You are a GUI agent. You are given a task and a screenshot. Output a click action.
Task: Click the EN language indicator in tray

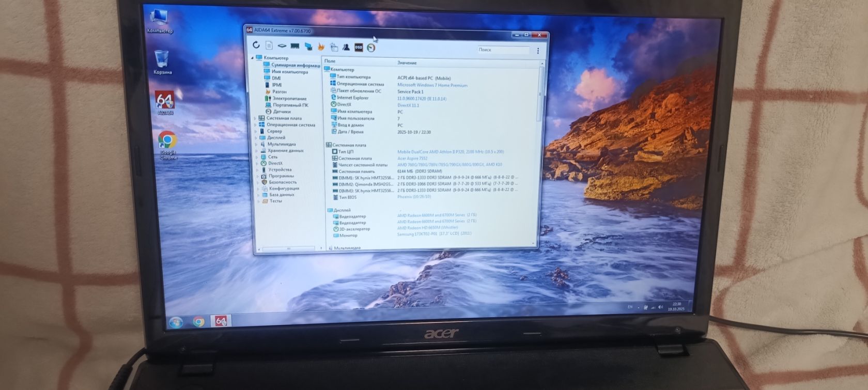(630, 307)
